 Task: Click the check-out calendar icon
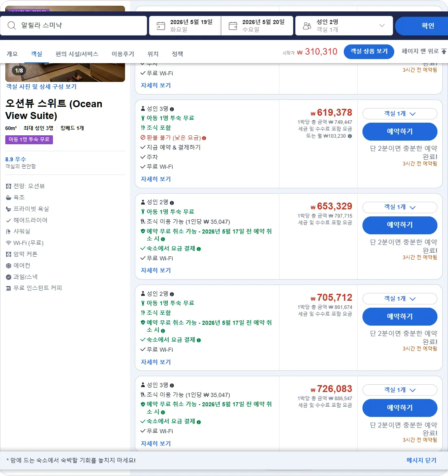pyautogui.click(x=233, y=26)
